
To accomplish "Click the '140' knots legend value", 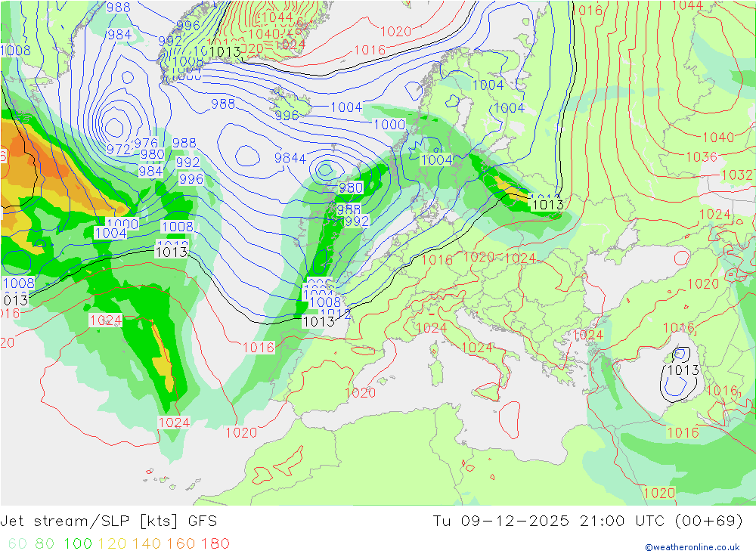I will 147,543.
